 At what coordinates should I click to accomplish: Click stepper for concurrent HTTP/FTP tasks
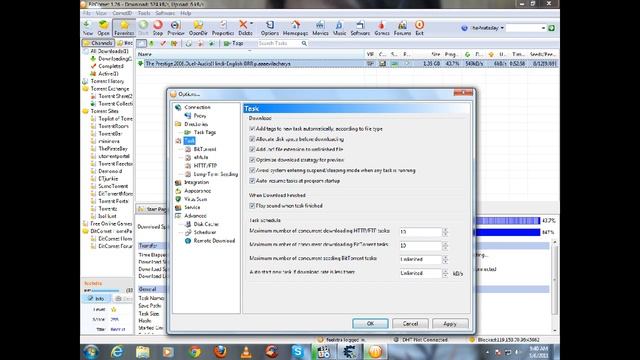pos(445,232)
